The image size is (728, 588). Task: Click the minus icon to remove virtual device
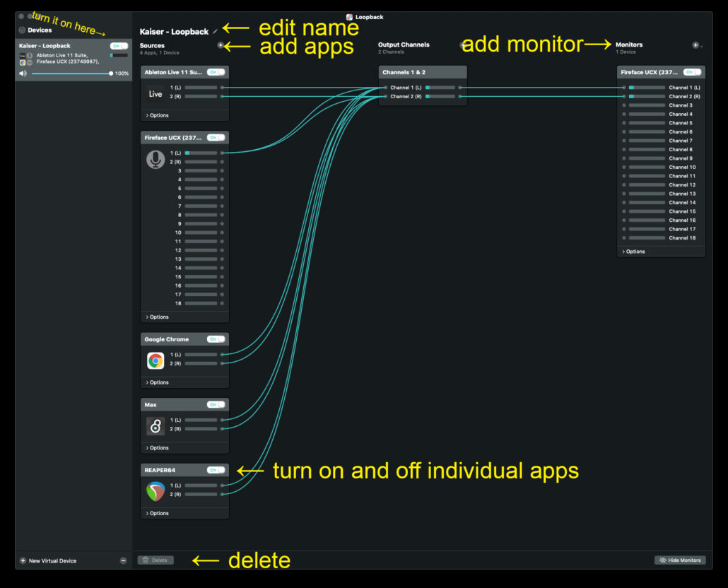pos(124,560)
